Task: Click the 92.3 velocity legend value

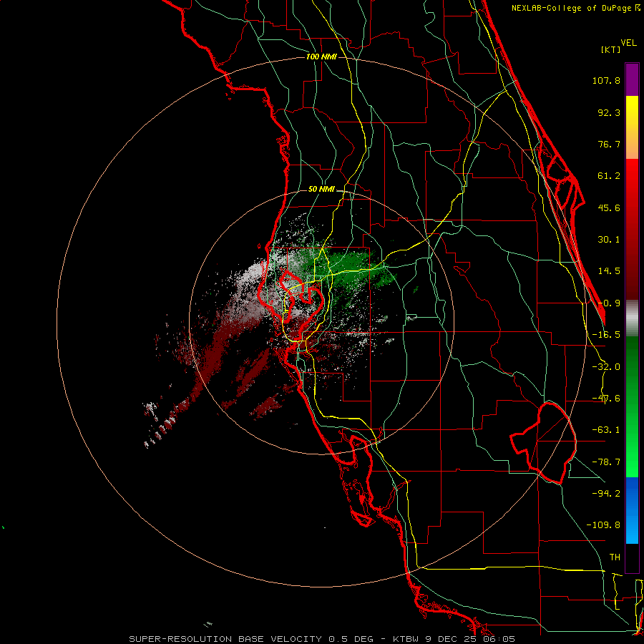Action: click(609, 112)
